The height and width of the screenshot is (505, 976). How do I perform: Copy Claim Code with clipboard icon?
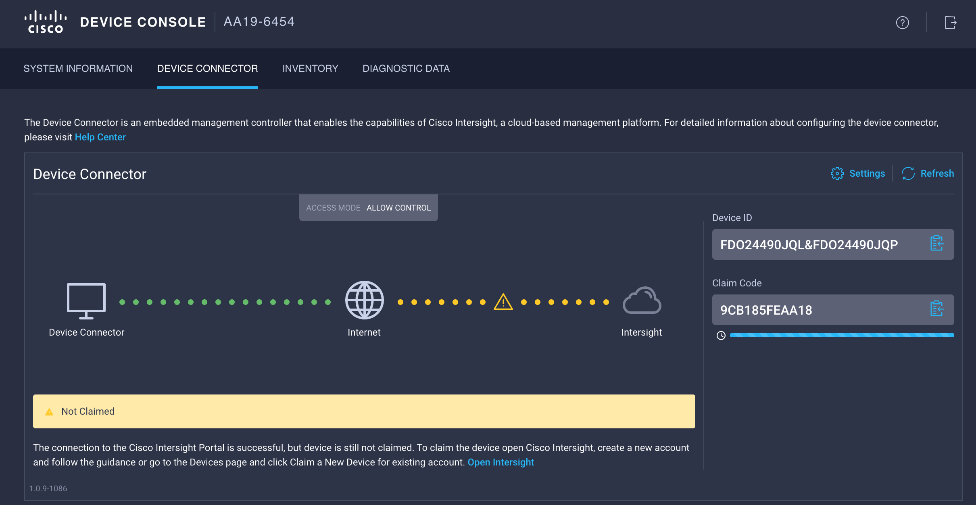coord(936,309)
